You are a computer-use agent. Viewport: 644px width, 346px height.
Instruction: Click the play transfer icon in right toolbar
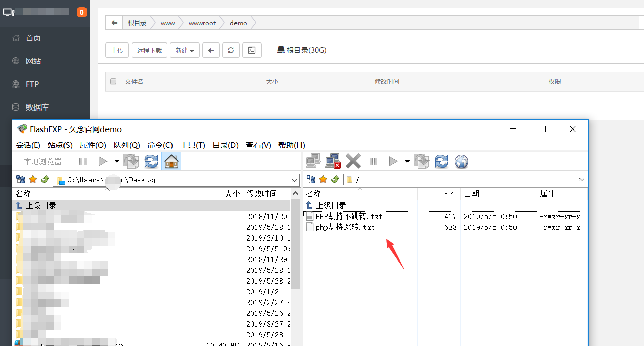tap(393, 161)
